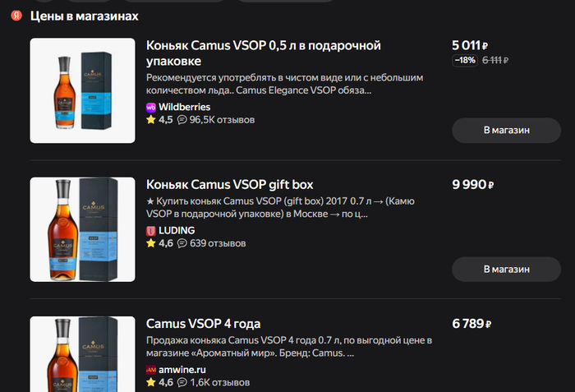Open the Camus VSOP gift box thumbnail
Image resolution: width=575 pixels, height=392 pixels.
tap(82, 229)
